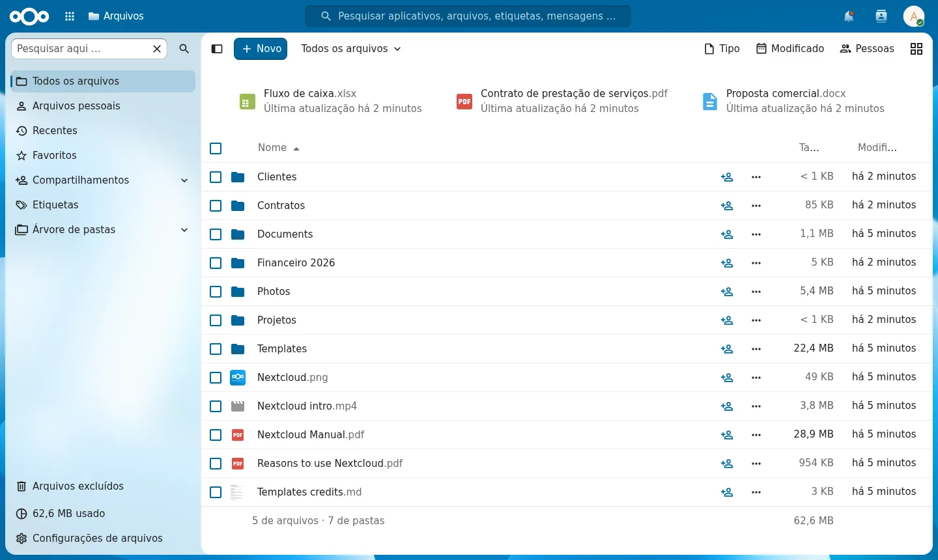Switch to grid view icon
Viewport: 938px width, 560px height.
pyautogui.click(x=917, y=49)
